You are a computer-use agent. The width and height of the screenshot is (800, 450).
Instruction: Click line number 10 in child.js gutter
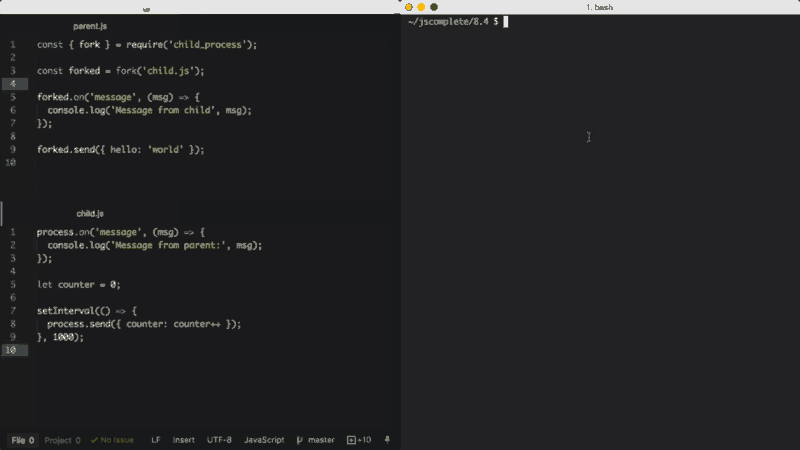(11, 350)
